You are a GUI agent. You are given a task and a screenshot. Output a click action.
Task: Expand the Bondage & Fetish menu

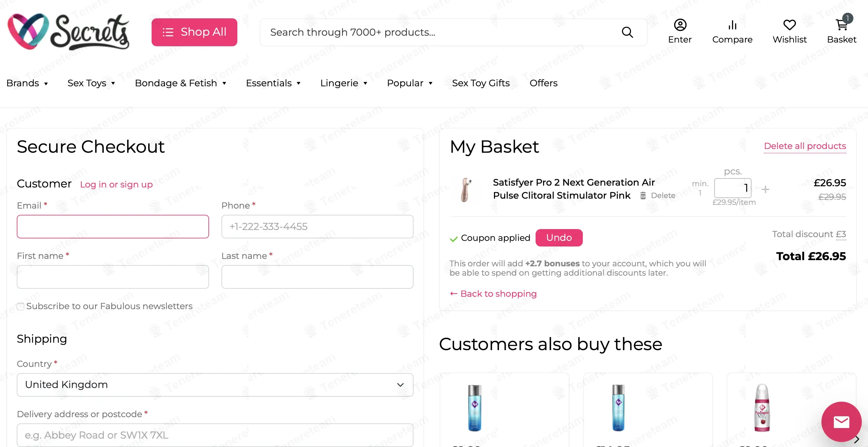pos(180,83)
